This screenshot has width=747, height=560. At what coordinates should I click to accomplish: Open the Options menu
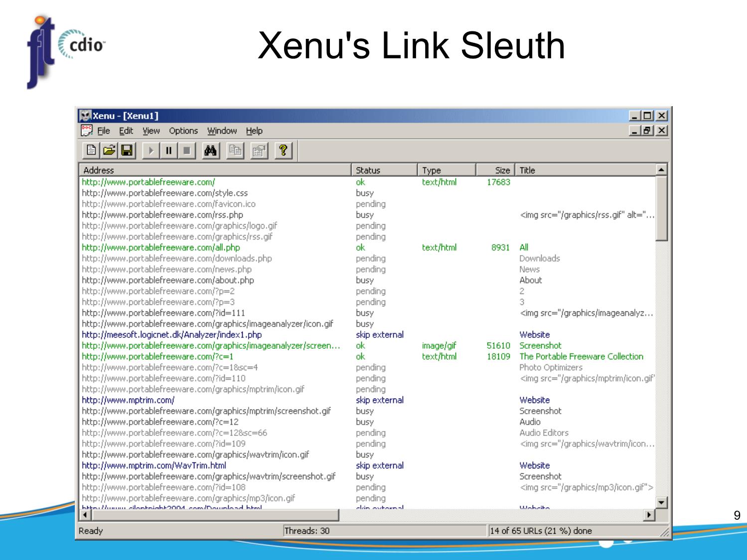183,131
